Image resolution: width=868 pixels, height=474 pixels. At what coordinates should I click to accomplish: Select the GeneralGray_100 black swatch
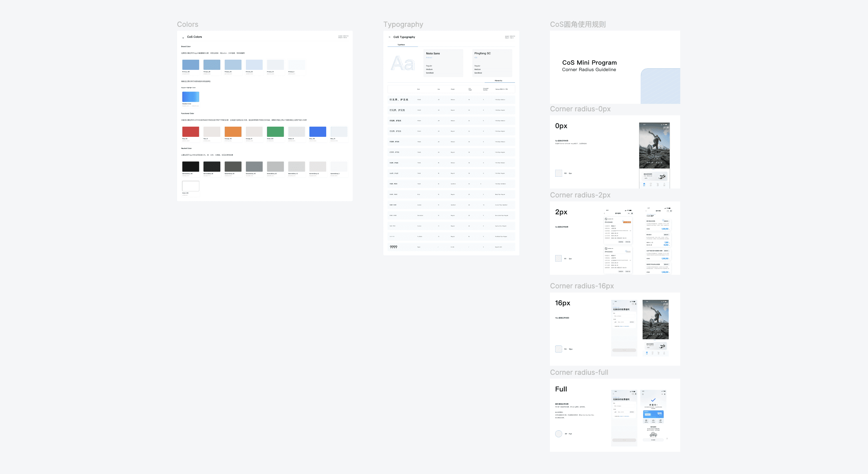click(190, 167)
